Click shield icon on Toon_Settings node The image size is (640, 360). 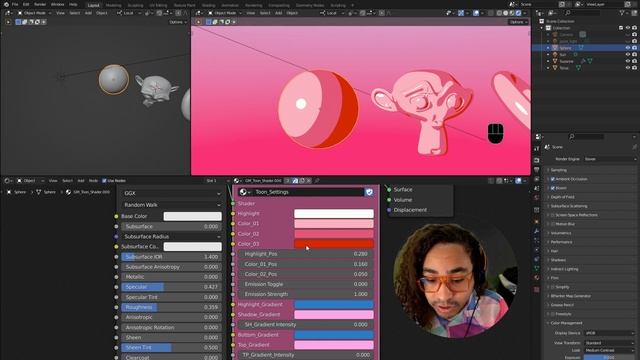[369, 192]
